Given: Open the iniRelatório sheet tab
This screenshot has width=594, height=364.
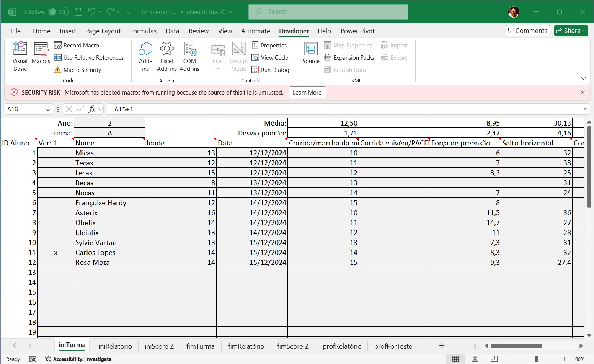Looking at the screenshot, I should point(115,346).
